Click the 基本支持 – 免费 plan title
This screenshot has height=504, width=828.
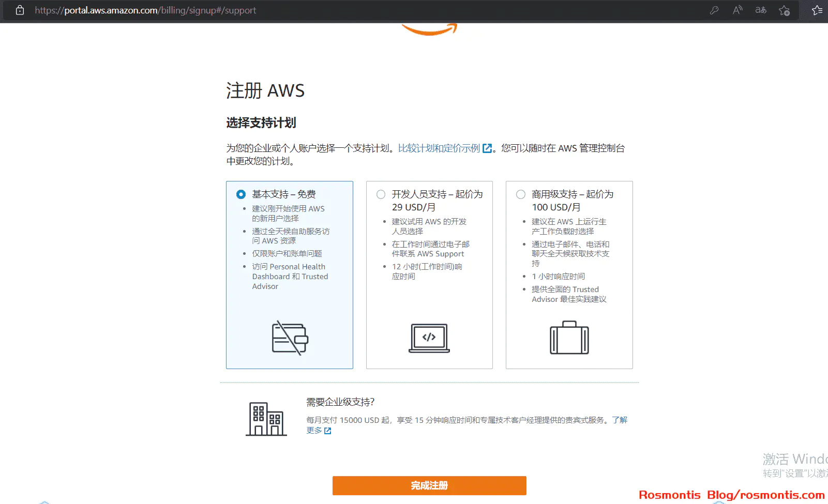click(x=284, y=194)
